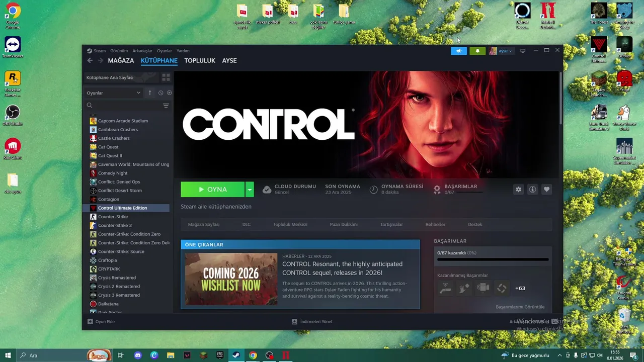Open Goose Goose Duck desktop icon
Viewport: 644px width, 362px height.
624,118
